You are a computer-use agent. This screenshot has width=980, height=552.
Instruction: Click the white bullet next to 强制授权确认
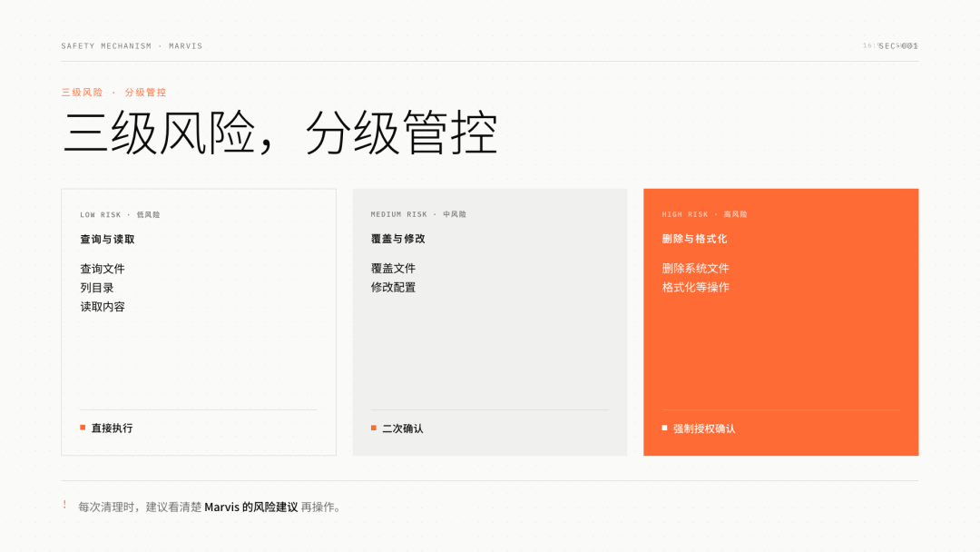[664, 429]
